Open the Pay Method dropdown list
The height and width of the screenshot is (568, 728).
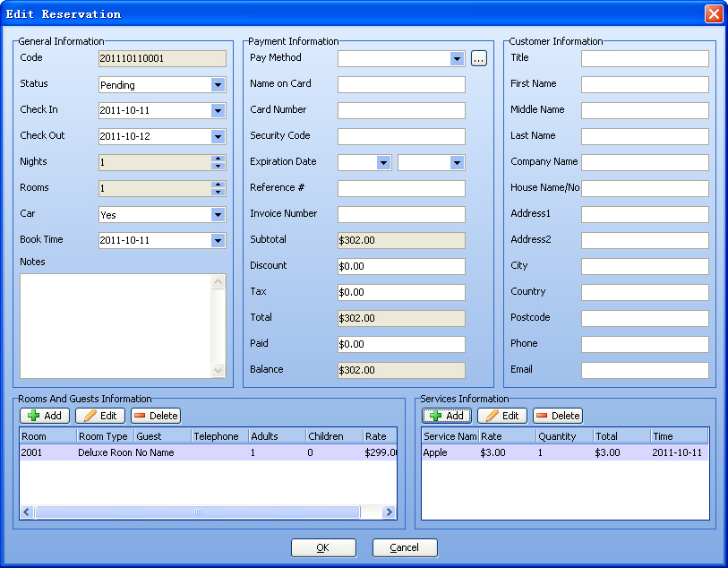(457, 59)
